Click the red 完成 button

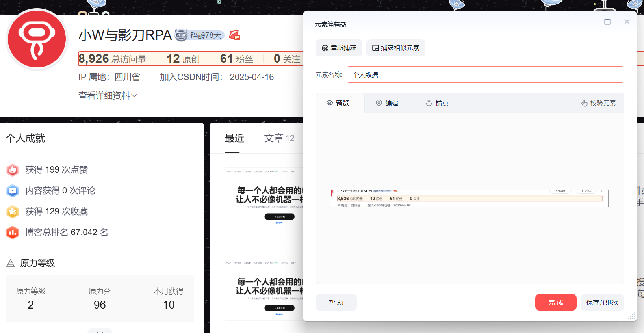(556, 302)
